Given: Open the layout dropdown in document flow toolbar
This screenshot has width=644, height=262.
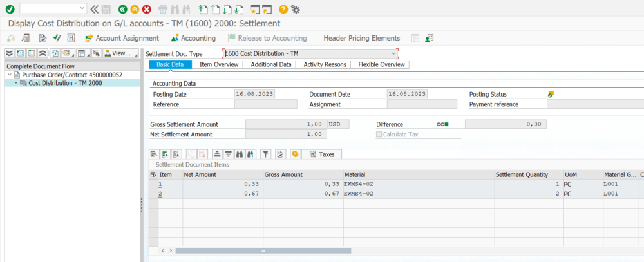Looking at the screenshot, I should click(83, 53).
